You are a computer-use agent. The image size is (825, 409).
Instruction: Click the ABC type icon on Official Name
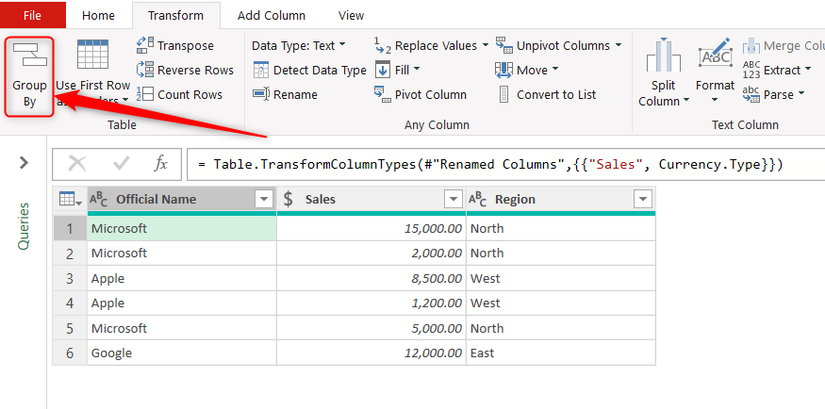point(99,199)
